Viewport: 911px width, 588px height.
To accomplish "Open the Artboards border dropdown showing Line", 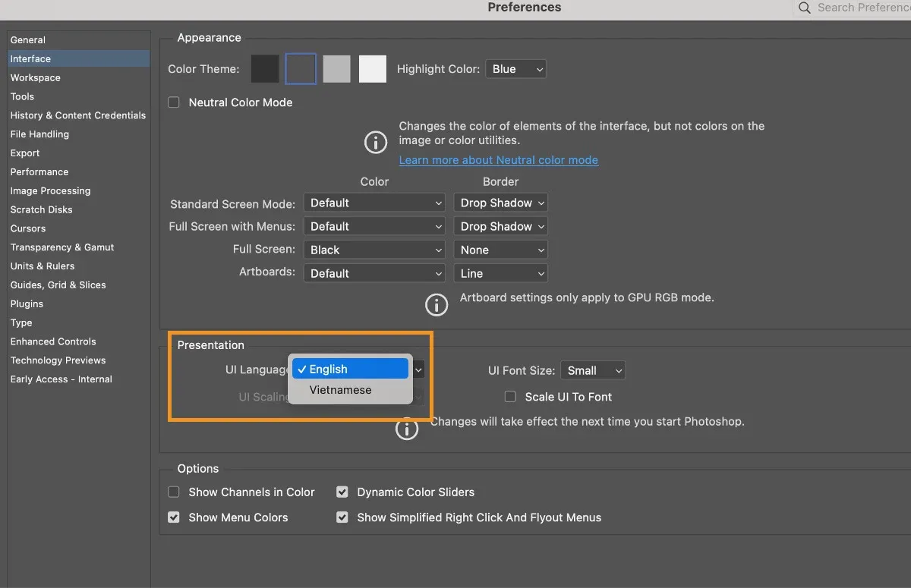I will pos(500,272).
